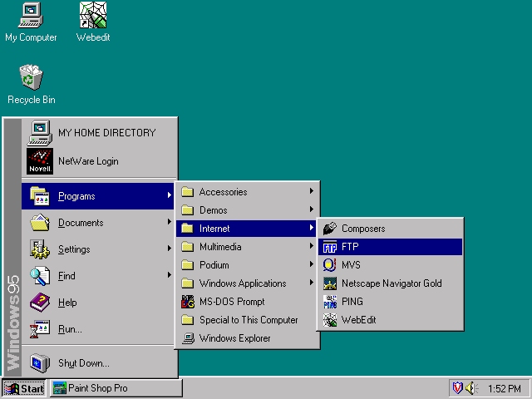Click the volume speaker tray icon
Viewport: 532px width, 399px height.
[471, 388]
